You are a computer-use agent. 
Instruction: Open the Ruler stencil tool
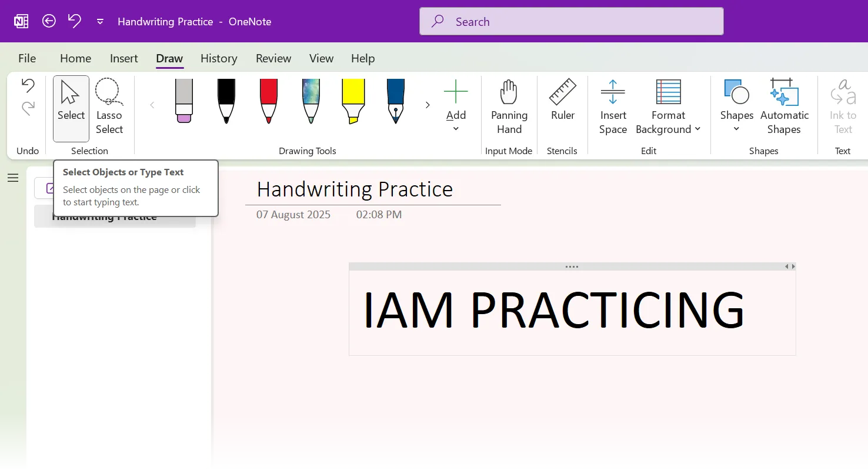(x=562, y=106)
